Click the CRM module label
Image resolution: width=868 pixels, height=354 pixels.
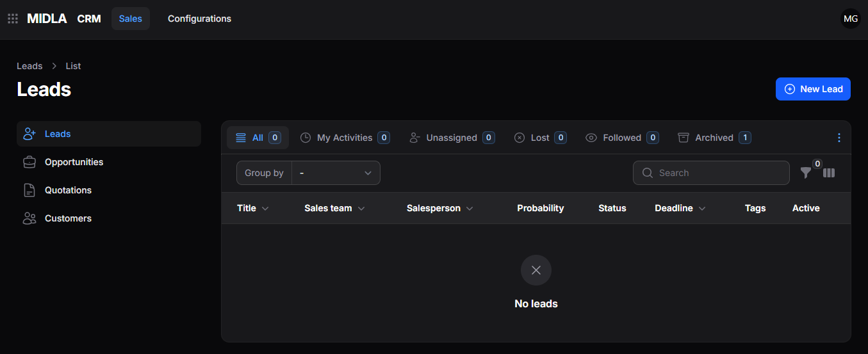89,19
